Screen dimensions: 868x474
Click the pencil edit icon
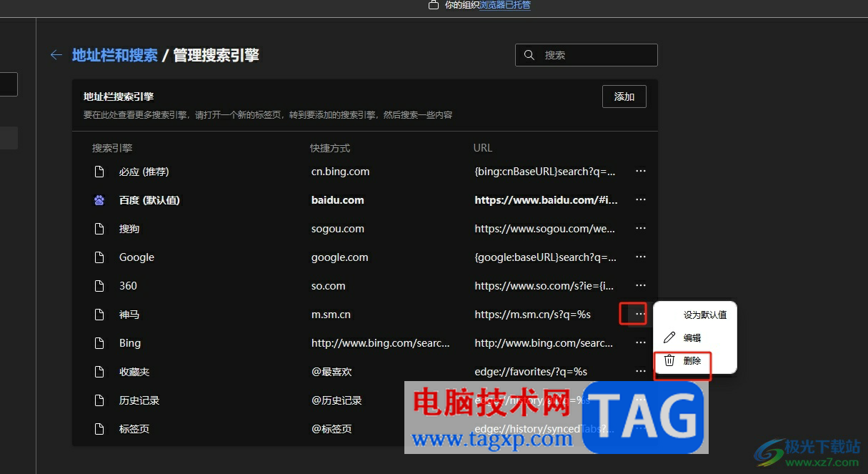pyautogui.click(x=669, y=337)
